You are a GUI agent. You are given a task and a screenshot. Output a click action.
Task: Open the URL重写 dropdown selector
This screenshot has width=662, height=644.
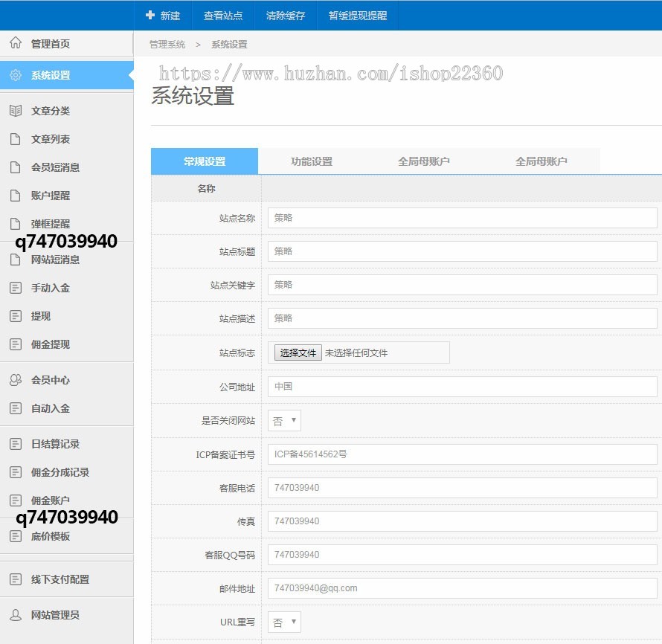click(x=283, y=622)
